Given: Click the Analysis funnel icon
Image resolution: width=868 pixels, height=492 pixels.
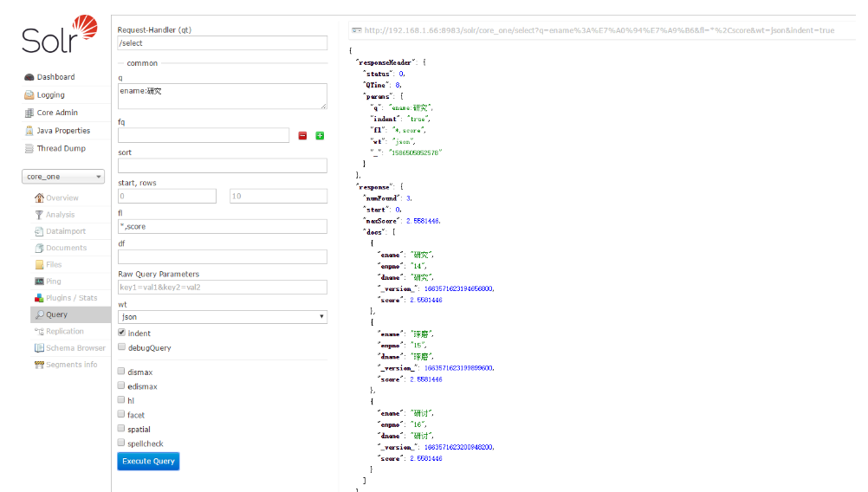Looking at the screenshot, I should (x=39, y=214).
